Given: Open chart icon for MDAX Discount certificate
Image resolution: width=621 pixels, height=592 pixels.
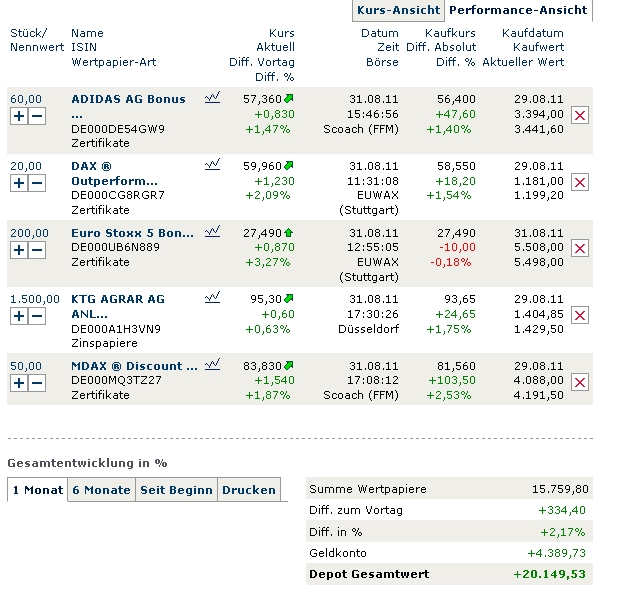Looking at the screenshot, I should point(212,364).
